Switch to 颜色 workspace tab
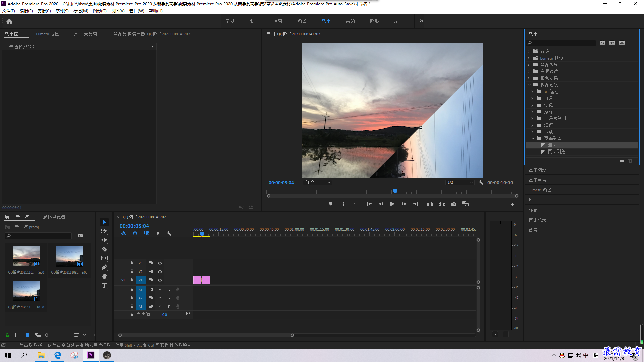The image size is (644, 362). click(x=302, y=21)
